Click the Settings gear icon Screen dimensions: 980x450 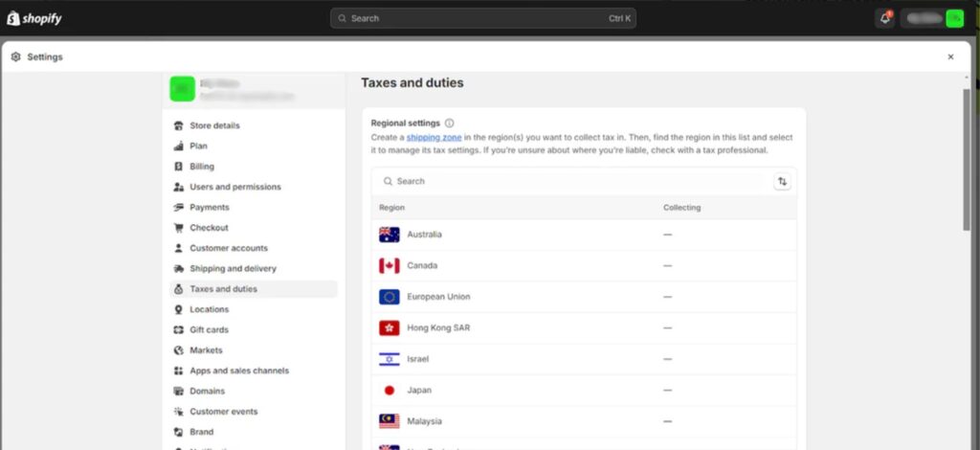15,57
